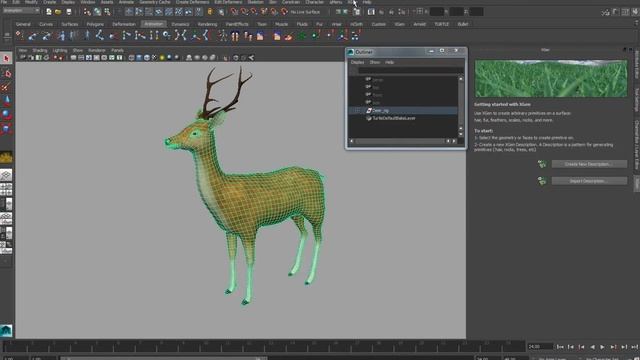Click the Open Scene folder icon
640x360 pixels.
coord(58,12)
